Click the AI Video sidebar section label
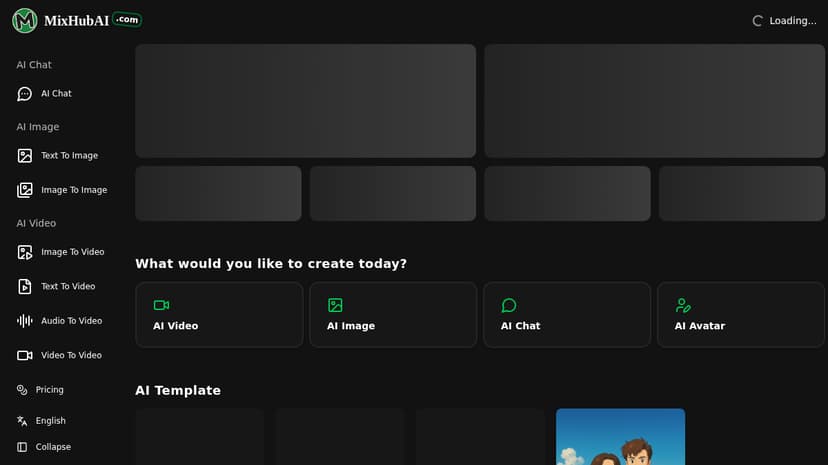This screenshot has width=828, height=465. click(36, 223)
